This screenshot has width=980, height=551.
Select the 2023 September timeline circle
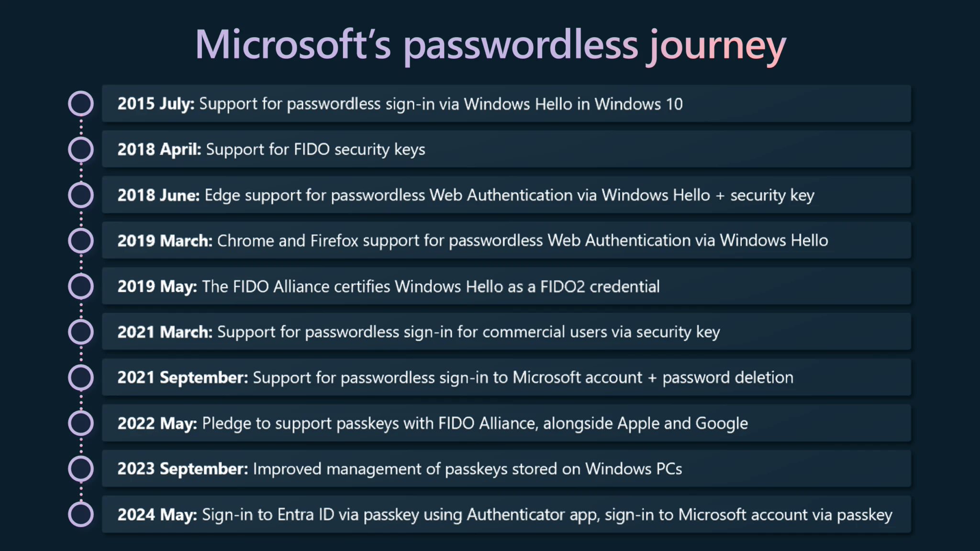(x=81, y=469)
